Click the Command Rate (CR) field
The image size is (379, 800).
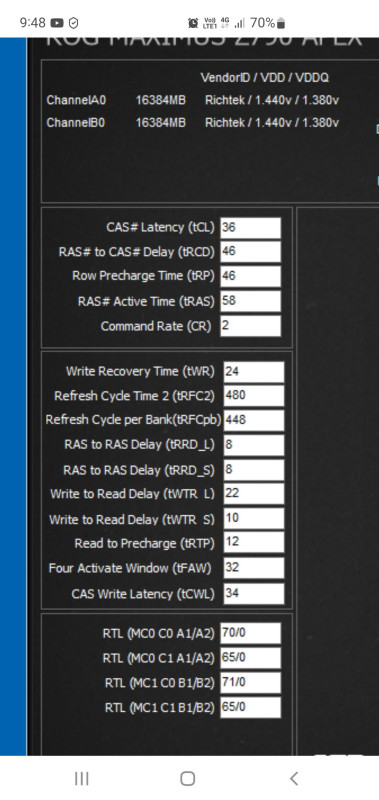point(250,326)
